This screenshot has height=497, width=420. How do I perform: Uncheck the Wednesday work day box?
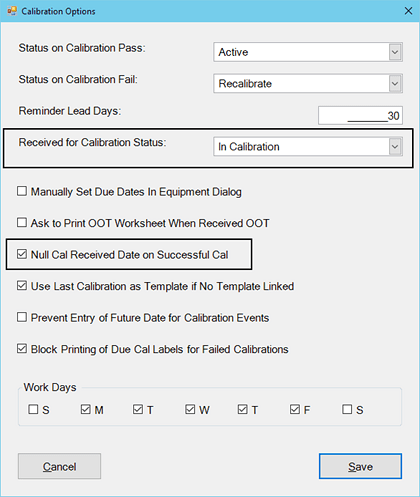click(x=190, y=409)
